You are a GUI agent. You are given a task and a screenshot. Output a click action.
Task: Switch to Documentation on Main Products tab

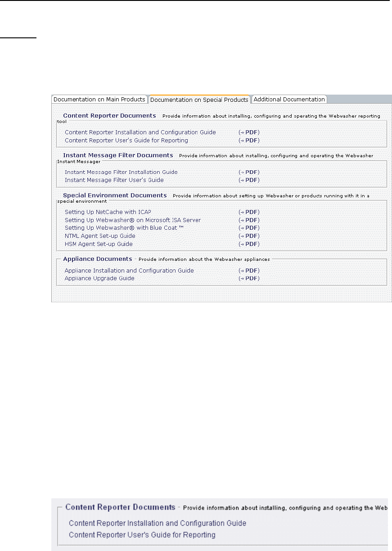coord(99,99)
